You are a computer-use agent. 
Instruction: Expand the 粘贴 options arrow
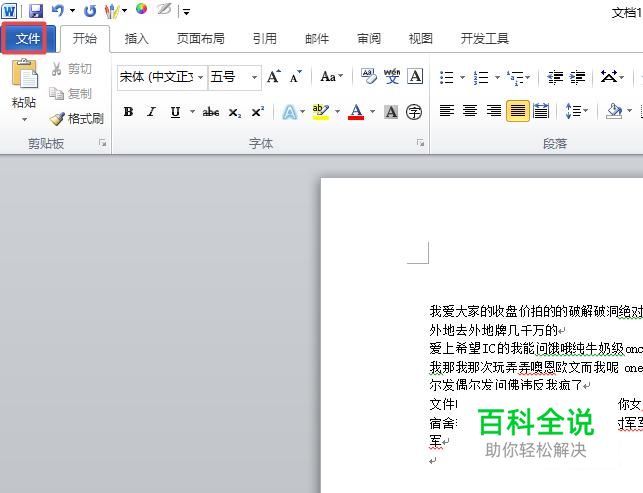(24, 120)
